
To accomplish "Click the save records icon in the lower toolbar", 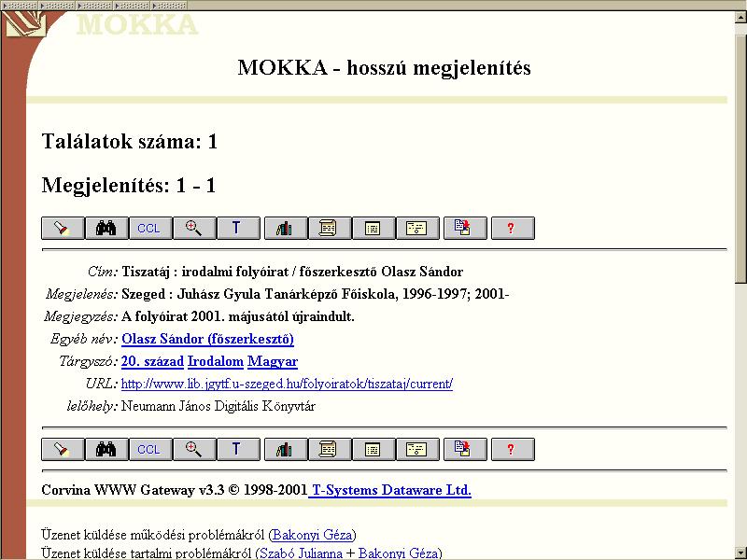I will tap(465, 450).
